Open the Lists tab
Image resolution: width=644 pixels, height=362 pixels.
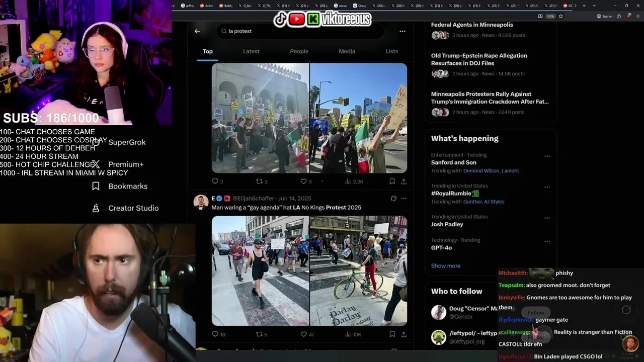click(x=391, y=51)
